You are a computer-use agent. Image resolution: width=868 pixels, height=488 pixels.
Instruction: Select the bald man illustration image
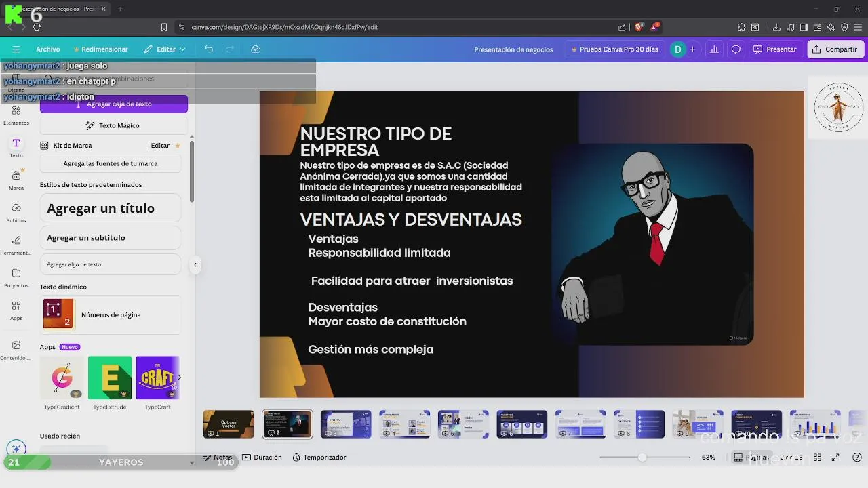point(652,244)
